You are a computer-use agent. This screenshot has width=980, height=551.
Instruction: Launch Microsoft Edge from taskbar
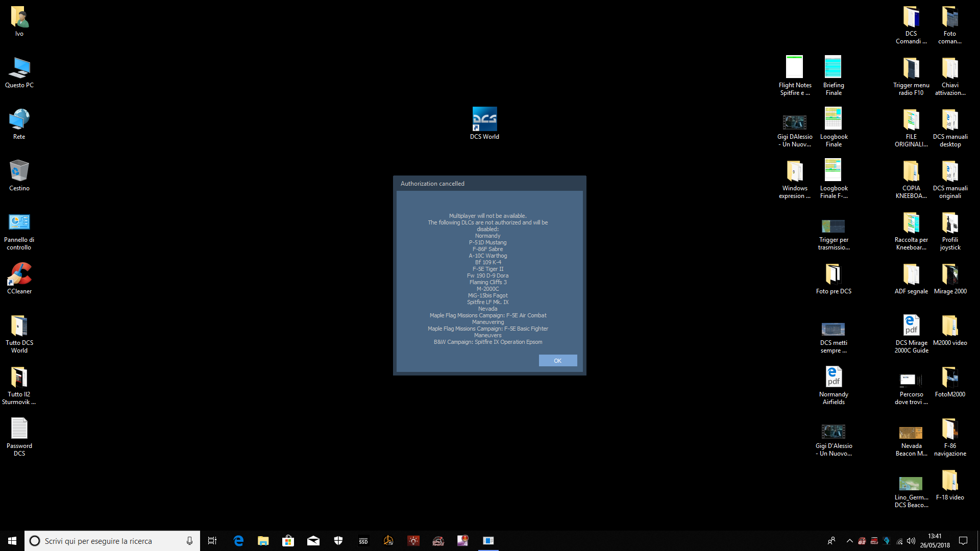(x=238, y=541)
